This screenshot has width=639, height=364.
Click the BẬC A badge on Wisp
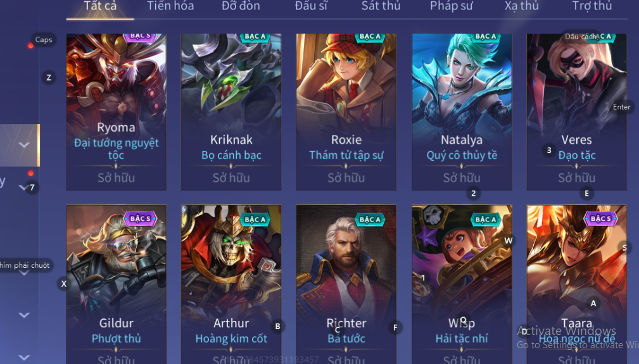click(x=485, y=220)
